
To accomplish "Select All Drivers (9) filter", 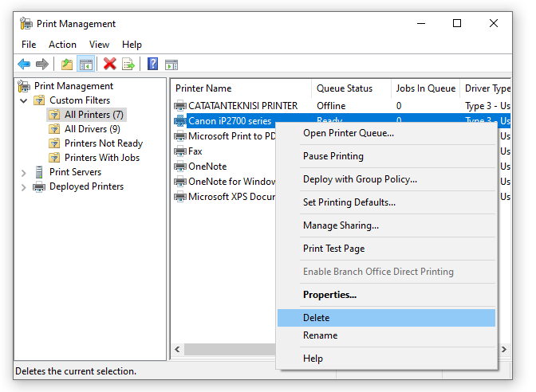I will pyautogui.click(x=92, y=129).
